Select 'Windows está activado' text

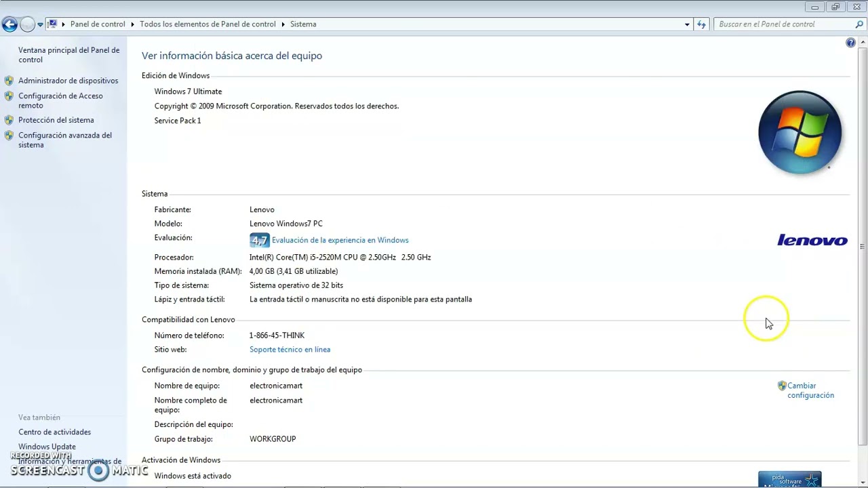[193, 476]
